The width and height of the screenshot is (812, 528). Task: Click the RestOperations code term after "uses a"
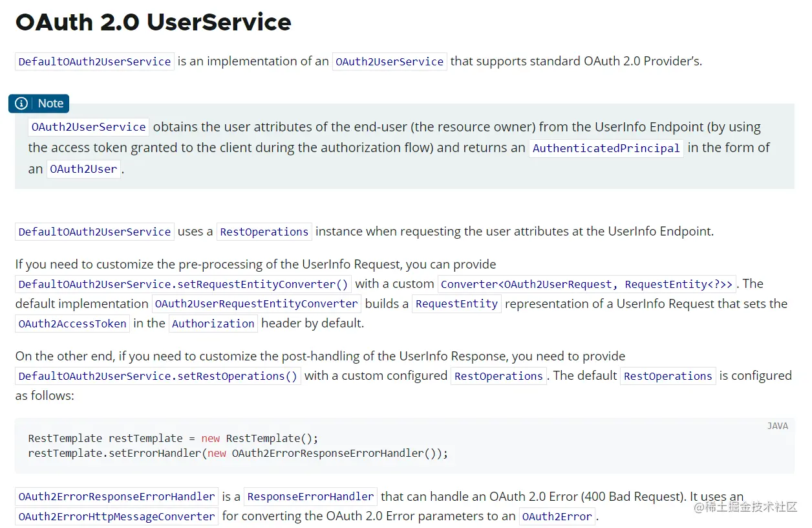tap(264, 232)
